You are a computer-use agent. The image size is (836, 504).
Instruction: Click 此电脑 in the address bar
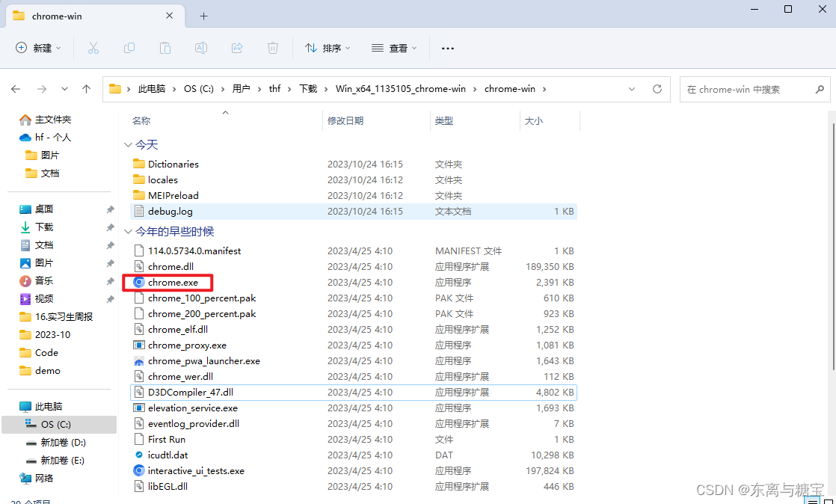pos(151,89)
